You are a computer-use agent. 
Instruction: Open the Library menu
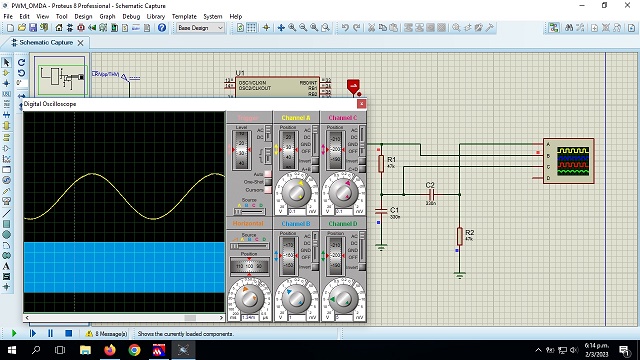click(156, 16)
